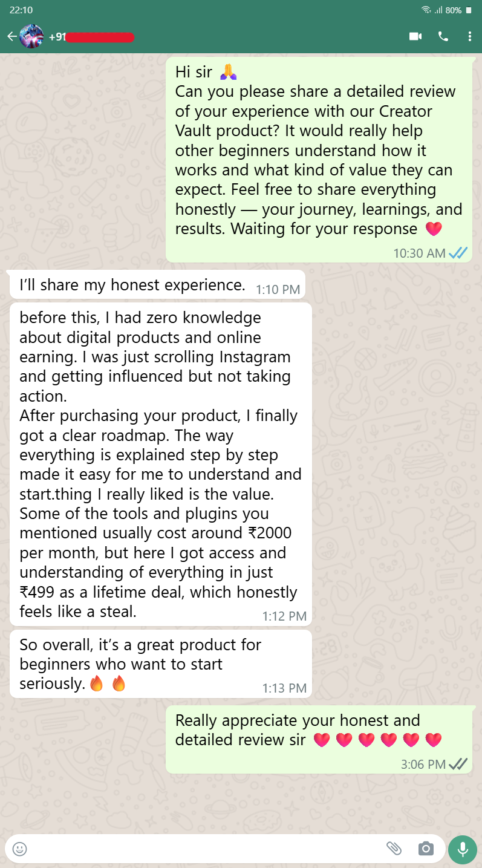Select the long review message about ₹499 deal

[x=160, y=464]
